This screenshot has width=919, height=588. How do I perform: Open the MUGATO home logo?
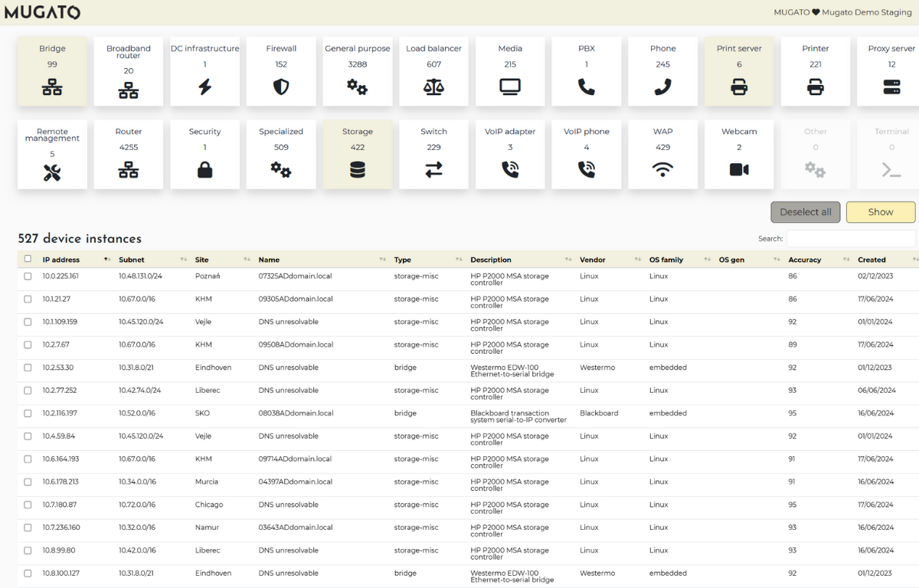42,12
